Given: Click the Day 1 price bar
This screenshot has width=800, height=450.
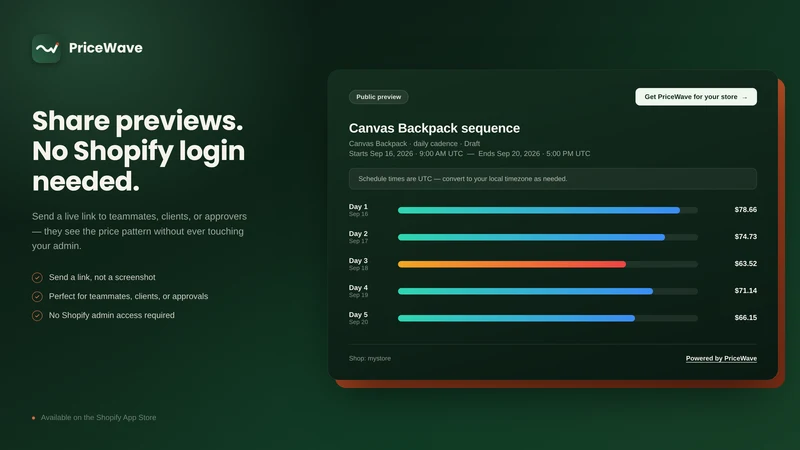Looking at the screenshot, I should point(547,210).
